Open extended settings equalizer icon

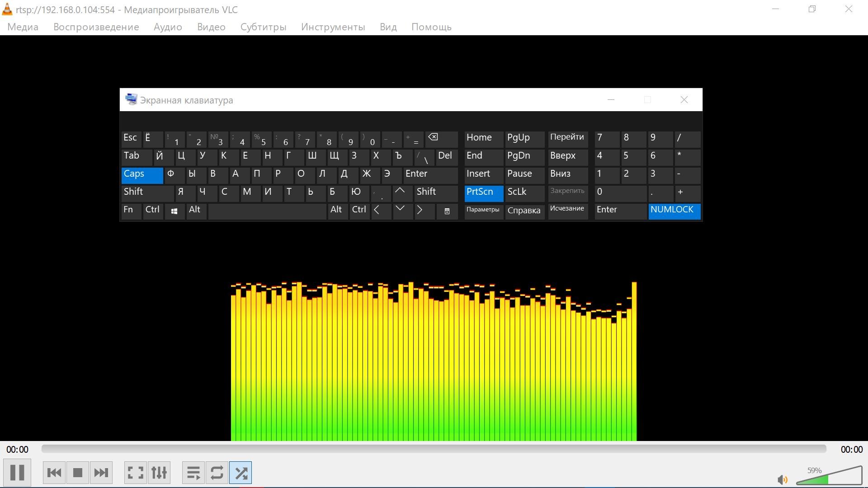point(159,473)
